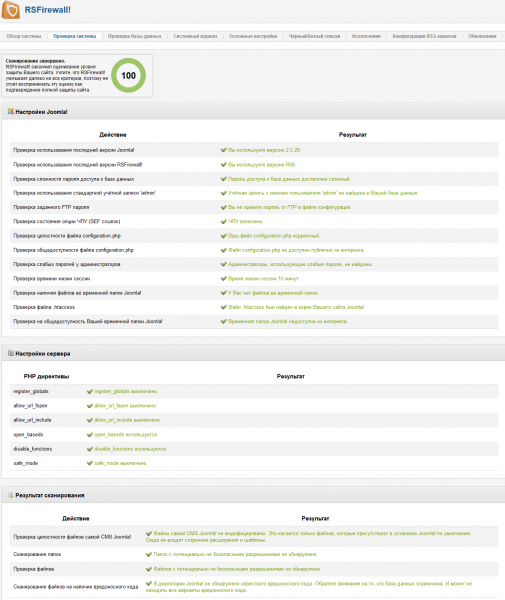Switch to the Обновления tab
Viewport: 505px width, 600px height.
pyautogui.click(x=482, y=36)
